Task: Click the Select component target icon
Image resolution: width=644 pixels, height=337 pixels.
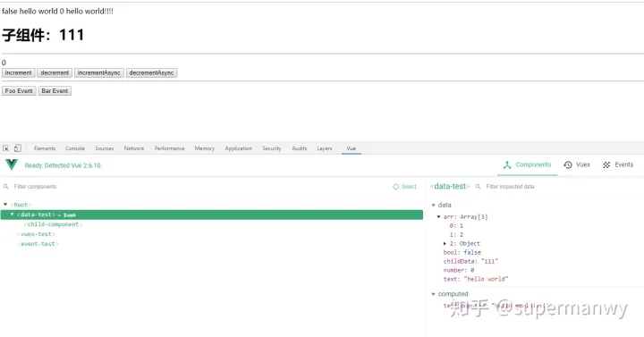Action: (396, 187)
